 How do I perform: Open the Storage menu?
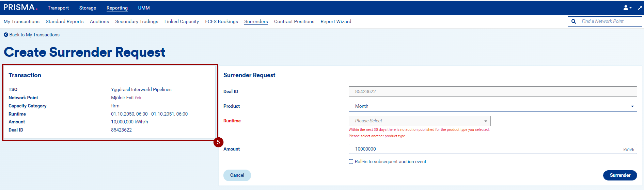point(88,8)
